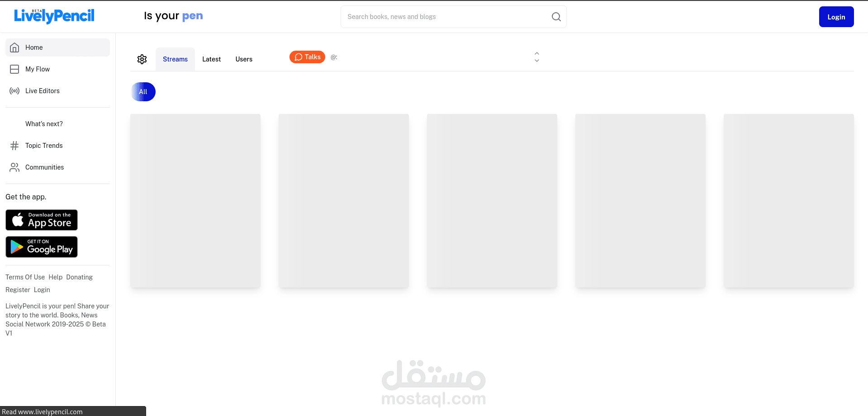Select the All filter pill
The height and width of the screenshot is (416, 868).
[x=143, y=92]
